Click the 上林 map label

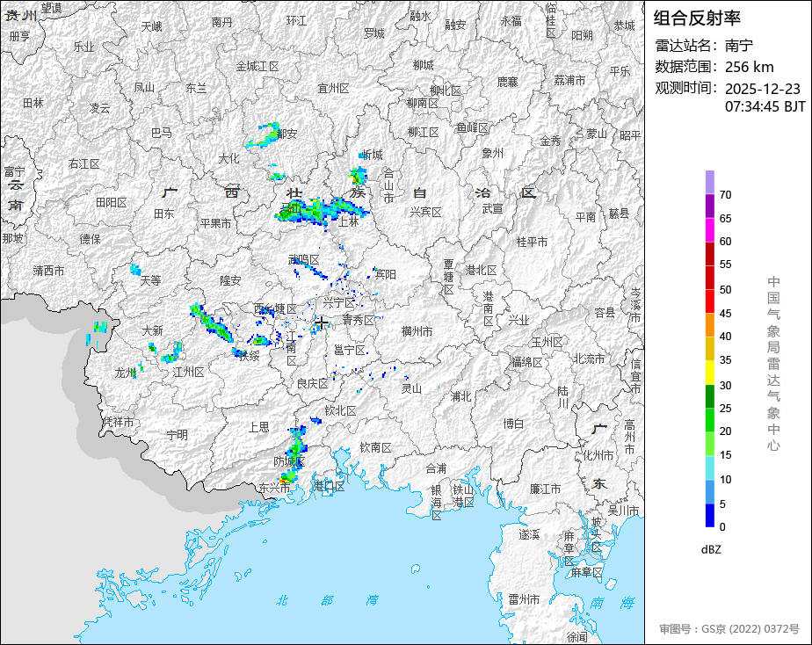pyautogui.click(x=349, y=221)
